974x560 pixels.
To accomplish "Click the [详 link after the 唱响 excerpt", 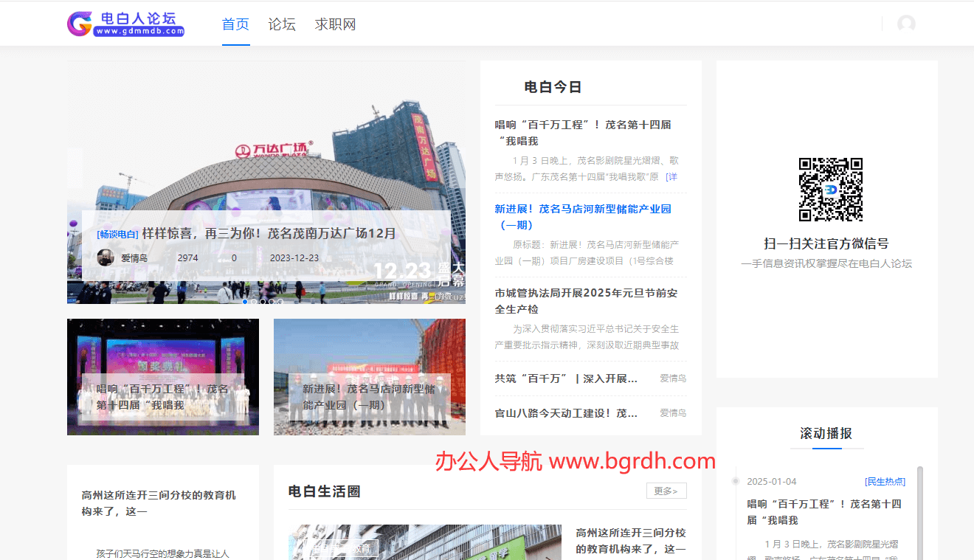I will coord(671,177).
